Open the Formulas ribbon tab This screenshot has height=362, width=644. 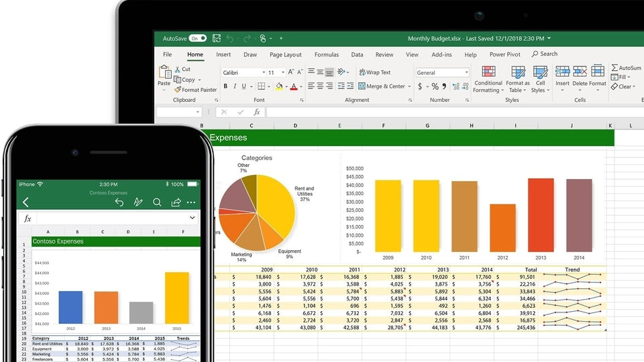[327, 55]
